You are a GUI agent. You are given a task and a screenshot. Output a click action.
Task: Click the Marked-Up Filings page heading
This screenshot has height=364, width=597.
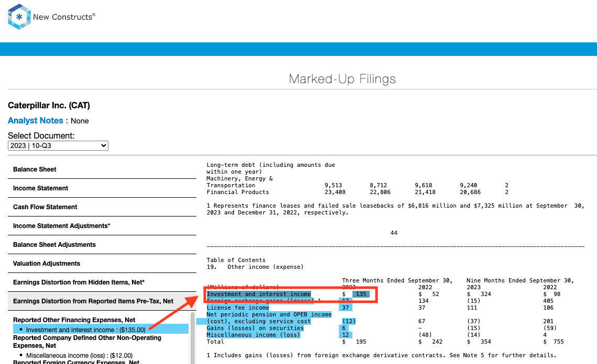click(x=342, y=79)
